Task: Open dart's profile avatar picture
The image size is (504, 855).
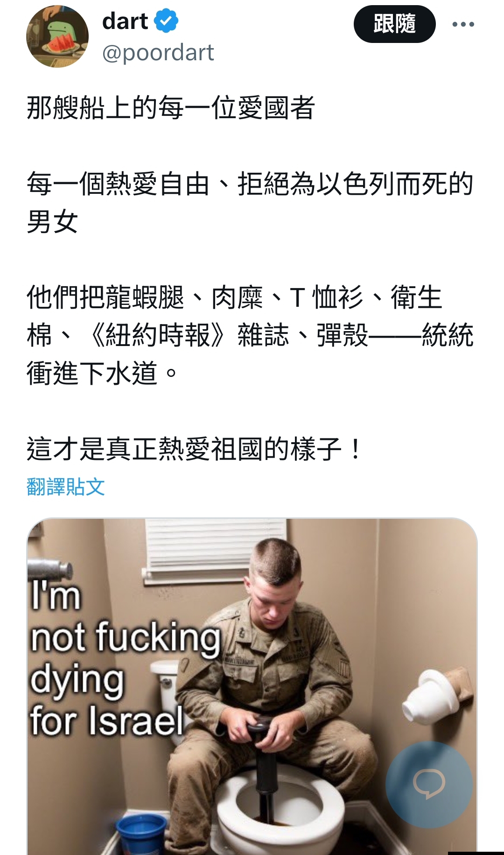Action: point(57,37)
